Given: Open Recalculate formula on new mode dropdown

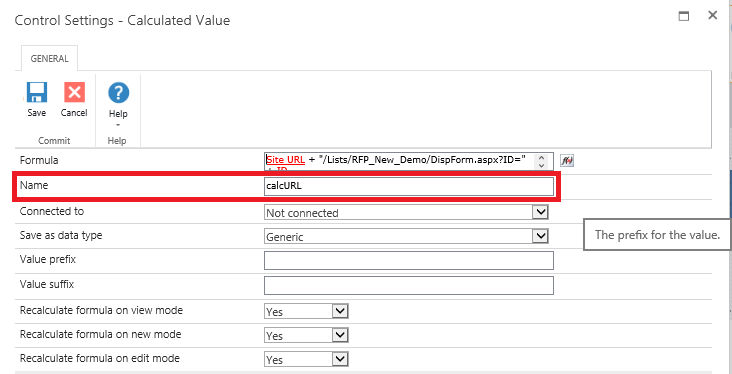Looking at the screenshot, I should pos(306,335).
